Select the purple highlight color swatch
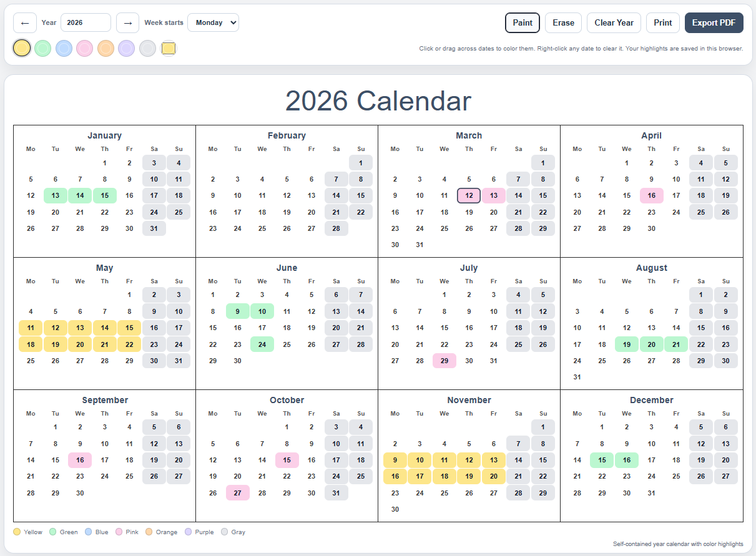The height and width of the screenshot is (556, 756). tap(126, 48)
